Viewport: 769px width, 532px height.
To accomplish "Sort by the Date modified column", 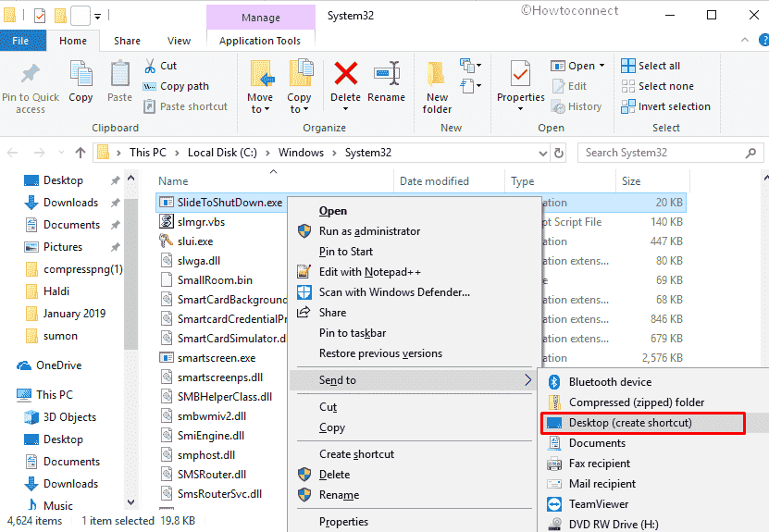I will [x=435, y=181].
